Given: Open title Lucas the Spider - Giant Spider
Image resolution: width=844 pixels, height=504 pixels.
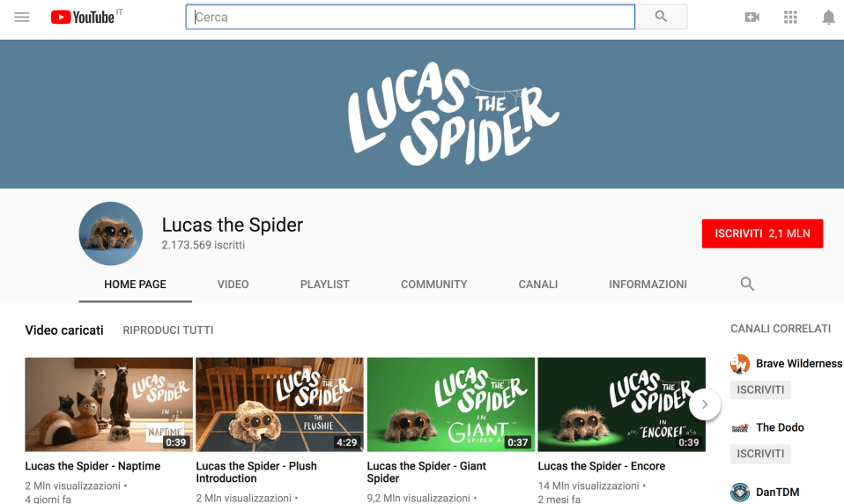Looking at the screenshot, I should pyautogui.click(x=426, y=472).
